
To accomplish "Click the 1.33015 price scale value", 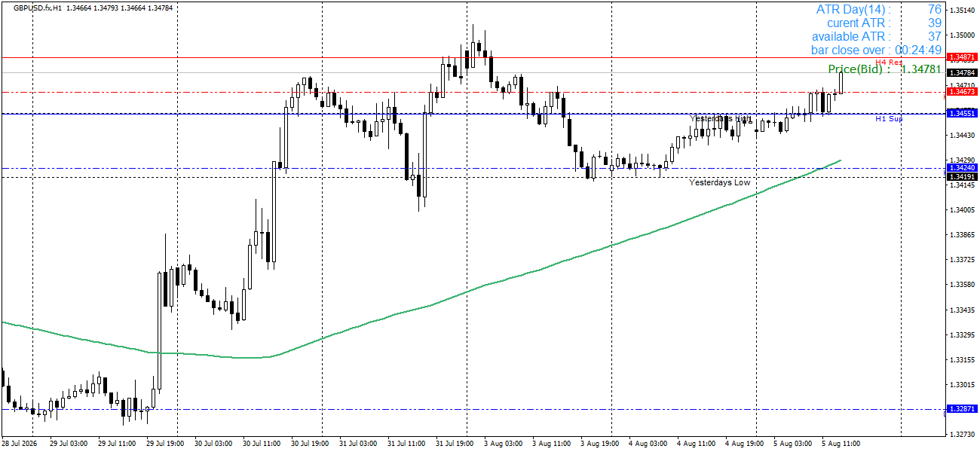I will pos(963,384).
